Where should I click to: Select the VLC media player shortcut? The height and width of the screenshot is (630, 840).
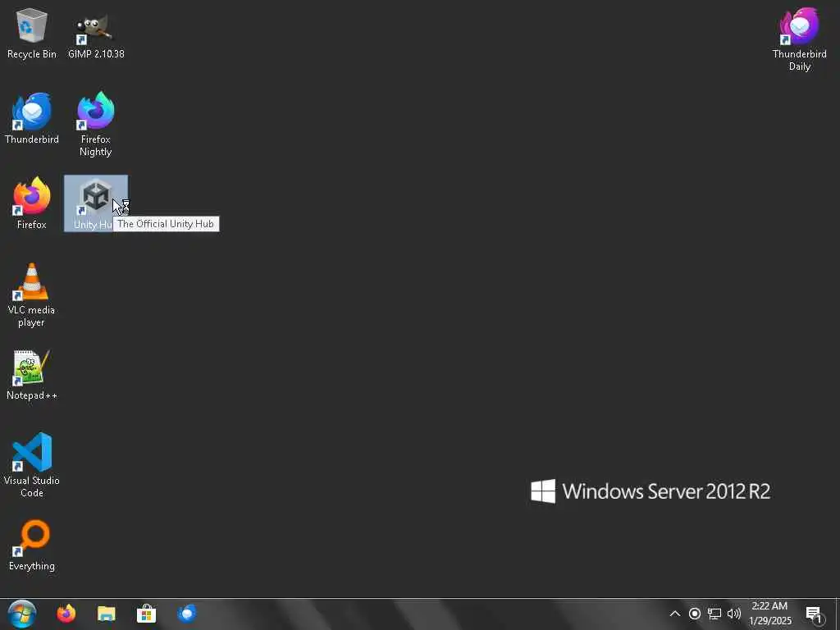[32, 295]
